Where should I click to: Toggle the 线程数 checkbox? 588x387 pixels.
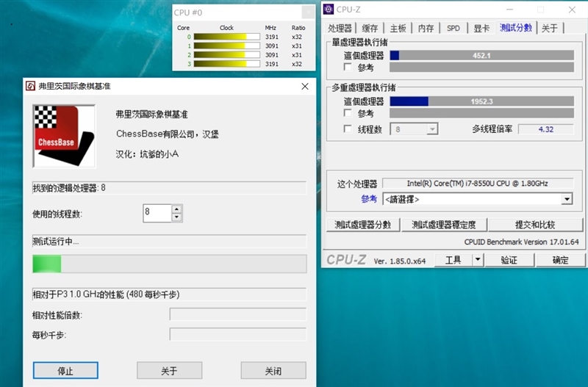coord(348,129)
